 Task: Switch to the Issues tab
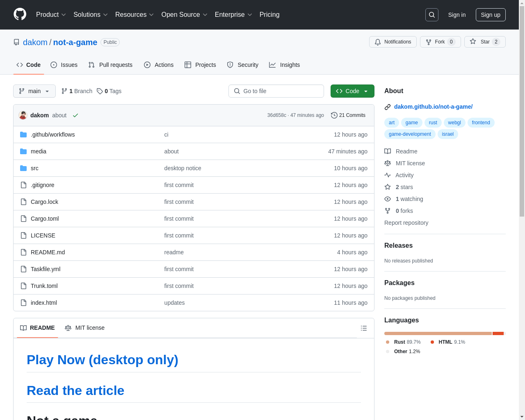pyautogui.click(x=64, y=65)
